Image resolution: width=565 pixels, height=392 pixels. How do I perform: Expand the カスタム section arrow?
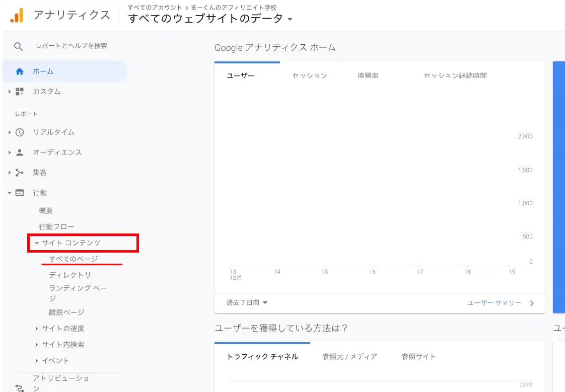pos(10,92)
